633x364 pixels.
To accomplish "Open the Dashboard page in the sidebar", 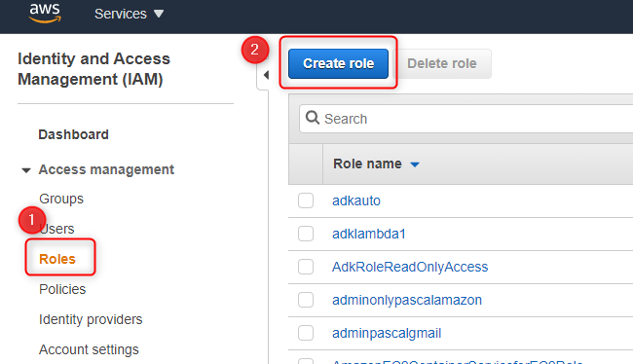I will (x=73, y=134).
